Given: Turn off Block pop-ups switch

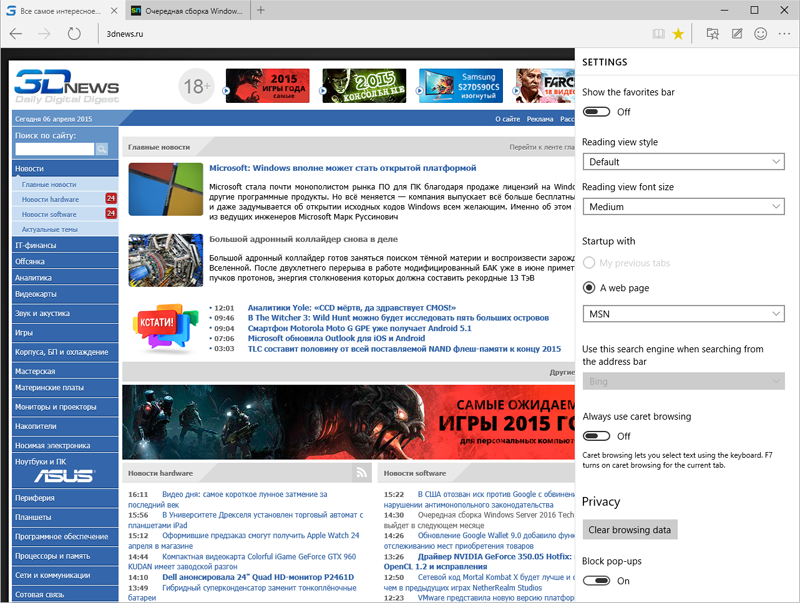Looking at the screenshot, I should point(596,581).
